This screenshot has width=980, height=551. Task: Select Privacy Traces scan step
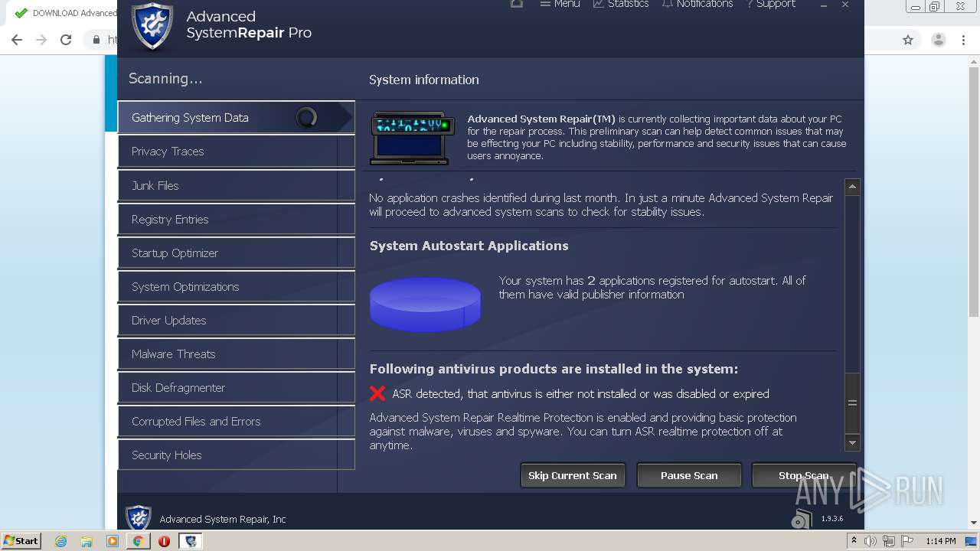(x=236, y=152)
